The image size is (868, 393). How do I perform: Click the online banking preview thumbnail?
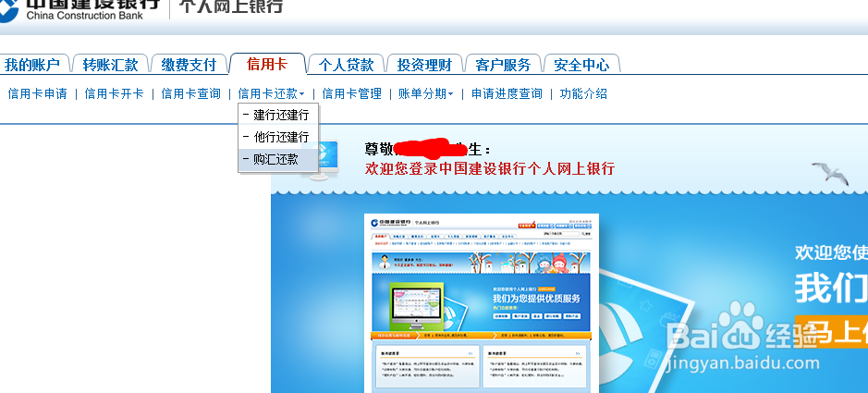click(x=481, y=302)
